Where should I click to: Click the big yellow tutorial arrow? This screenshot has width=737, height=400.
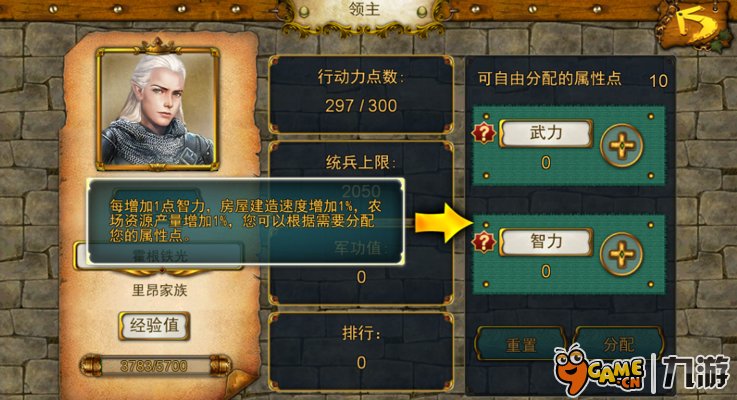pos(444,222)
